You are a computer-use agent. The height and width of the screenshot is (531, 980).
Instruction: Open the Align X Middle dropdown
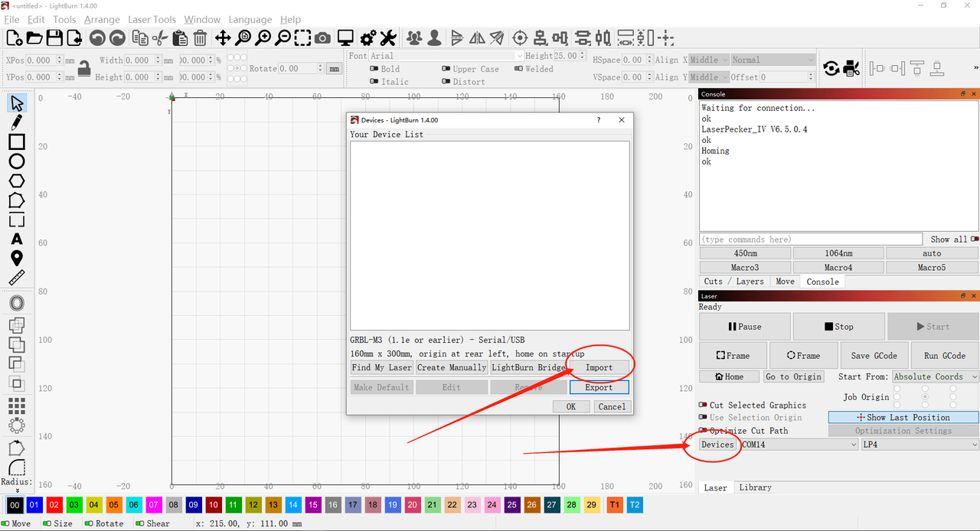[709, 60]
